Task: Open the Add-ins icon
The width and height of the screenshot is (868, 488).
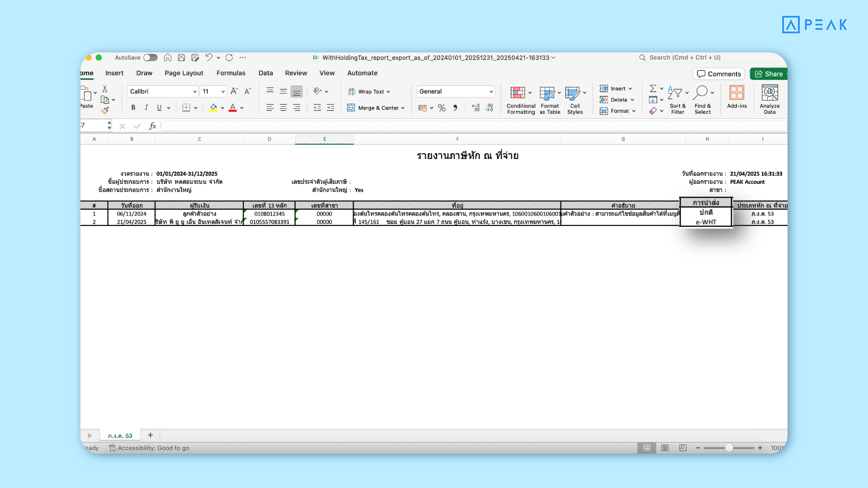Action: coord(736,93)
